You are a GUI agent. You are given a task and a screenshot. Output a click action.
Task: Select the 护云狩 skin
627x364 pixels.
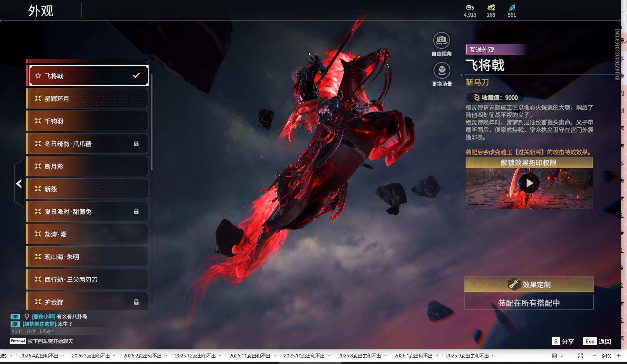tap(88, 301)
